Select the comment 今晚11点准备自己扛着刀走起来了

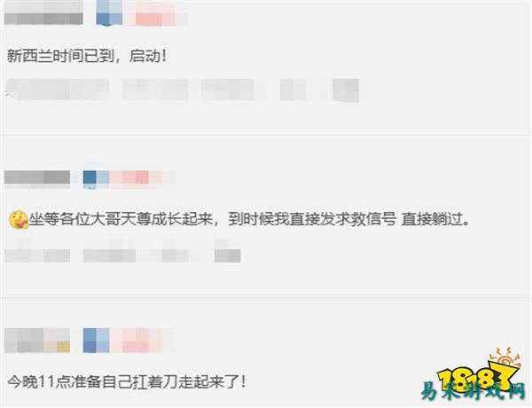126,382
